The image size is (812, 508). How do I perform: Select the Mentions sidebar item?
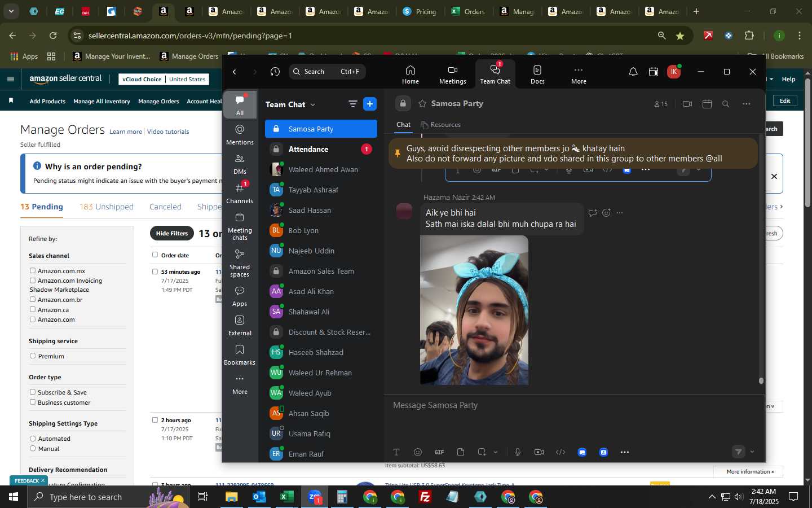[240, 134]
